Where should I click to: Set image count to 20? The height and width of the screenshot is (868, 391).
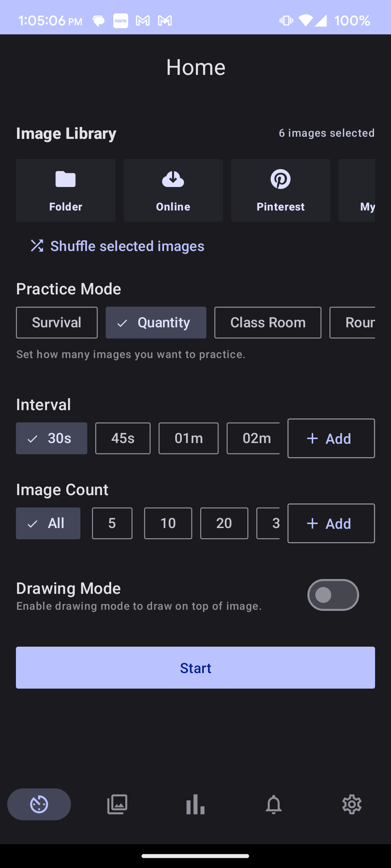pos(224,523)
